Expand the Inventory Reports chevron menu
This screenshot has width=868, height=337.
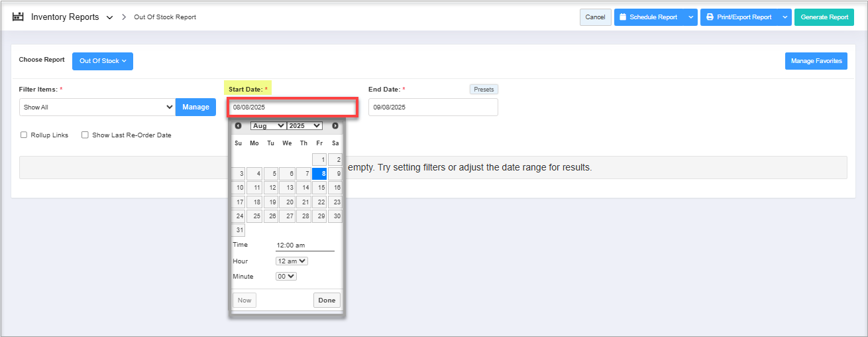click(x=110, y=17)
